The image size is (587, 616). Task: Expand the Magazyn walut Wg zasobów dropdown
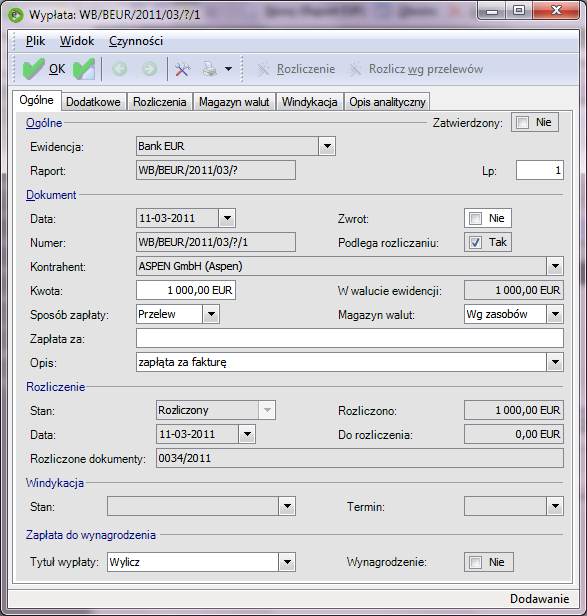[555, 314]
